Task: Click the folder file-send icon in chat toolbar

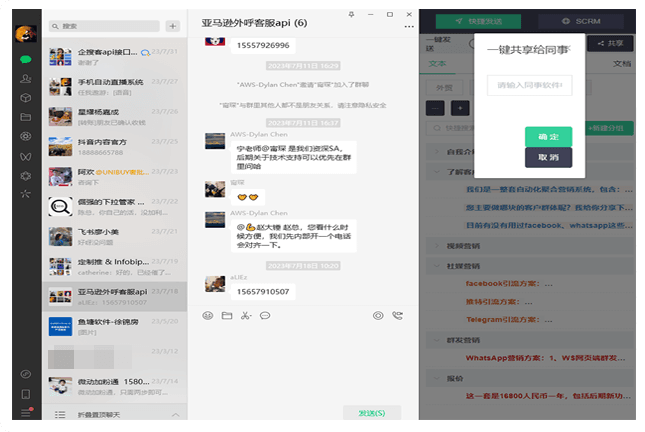Action: (x=227, y=316)
